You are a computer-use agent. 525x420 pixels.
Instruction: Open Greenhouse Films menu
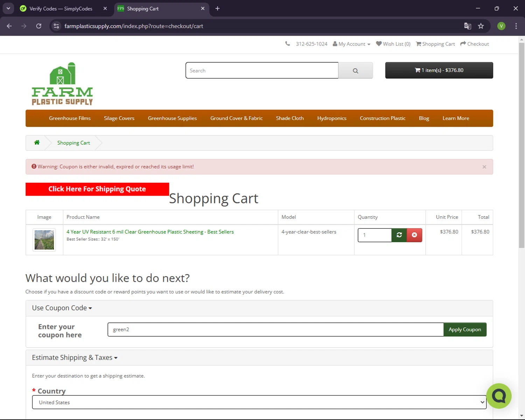click(70, 118)
